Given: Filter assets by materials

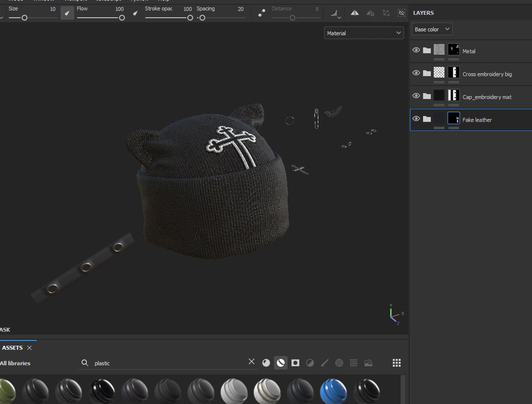Looking at the screenshot, I should 266,363.
